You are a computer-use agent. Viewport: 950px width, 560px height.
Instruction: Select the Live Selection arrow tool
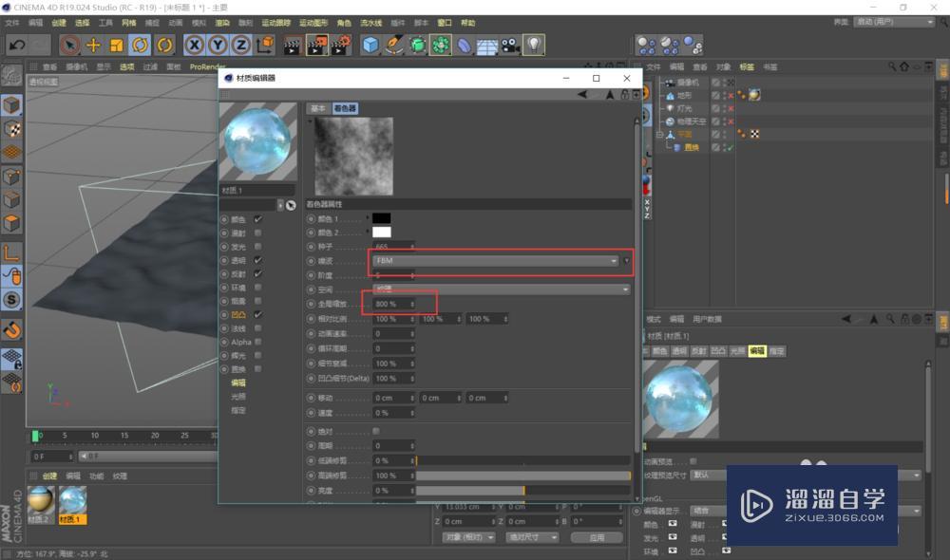[69, 45]
